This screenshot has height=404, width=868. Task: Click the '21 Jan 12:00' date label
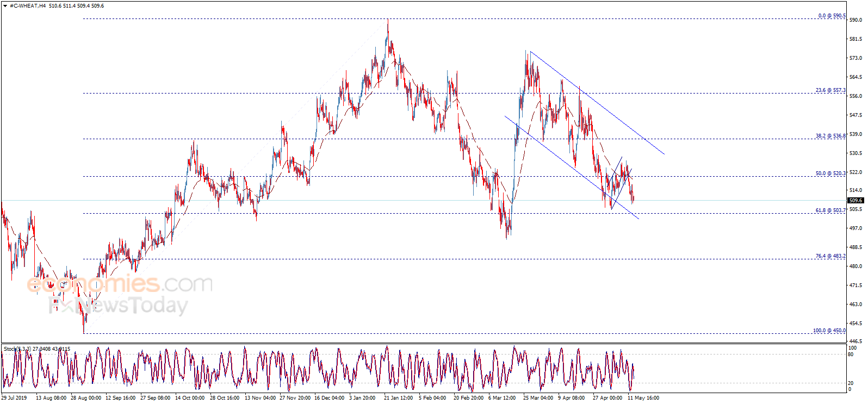399,398
